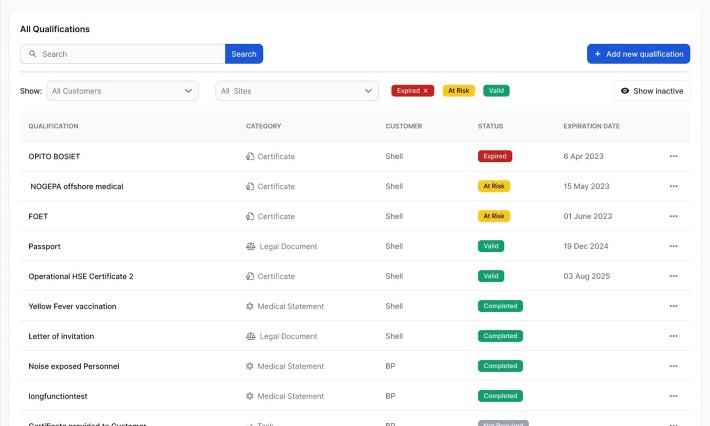Viewport: 710px width, 426px height.
Task: Sort by Expiration Date column header
Action: coord(591,126)
